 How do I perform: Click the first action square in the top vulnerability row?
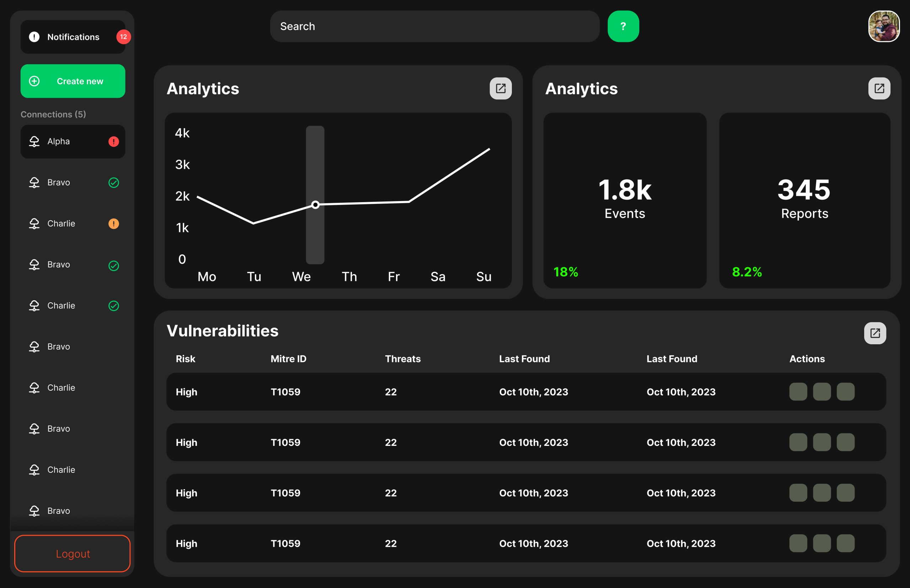point(798,392)
